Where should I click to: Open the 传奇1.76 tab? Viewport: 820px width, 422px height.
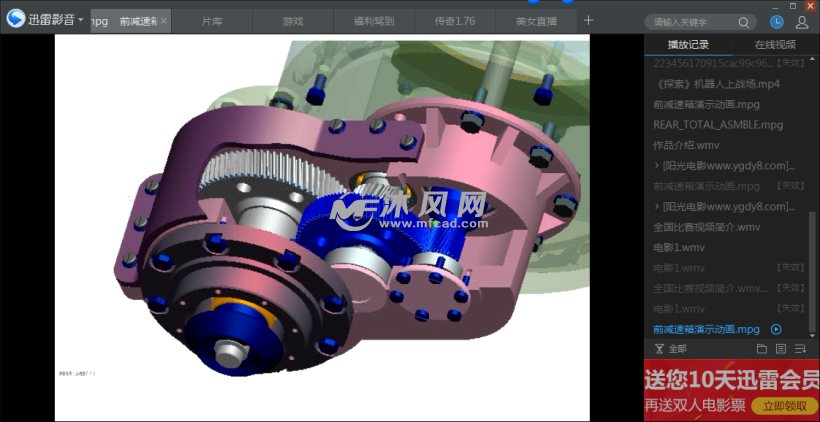point(455,21)
